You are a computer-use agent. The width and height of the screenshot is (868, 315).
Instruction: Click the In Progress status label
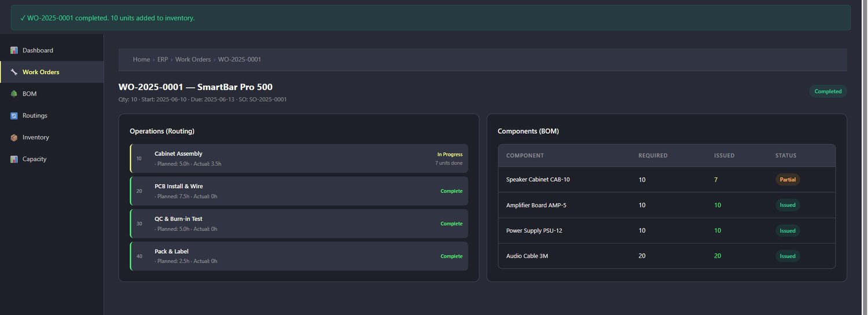(x=450, y=155)
